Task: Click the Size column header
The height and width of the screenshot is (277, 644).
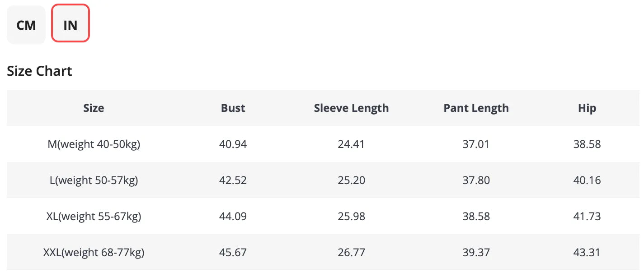Action: coord(94,108)
